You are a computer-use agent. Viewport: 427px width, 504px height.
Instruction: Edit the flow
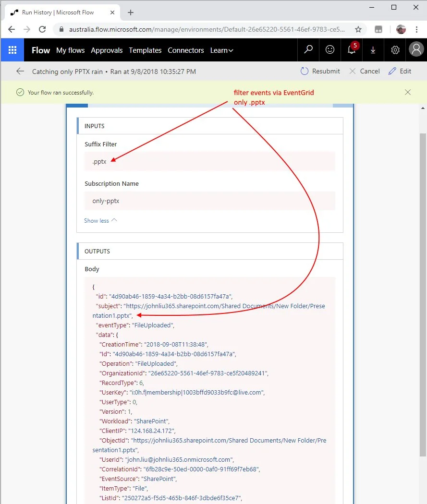(x=400, y=72)
